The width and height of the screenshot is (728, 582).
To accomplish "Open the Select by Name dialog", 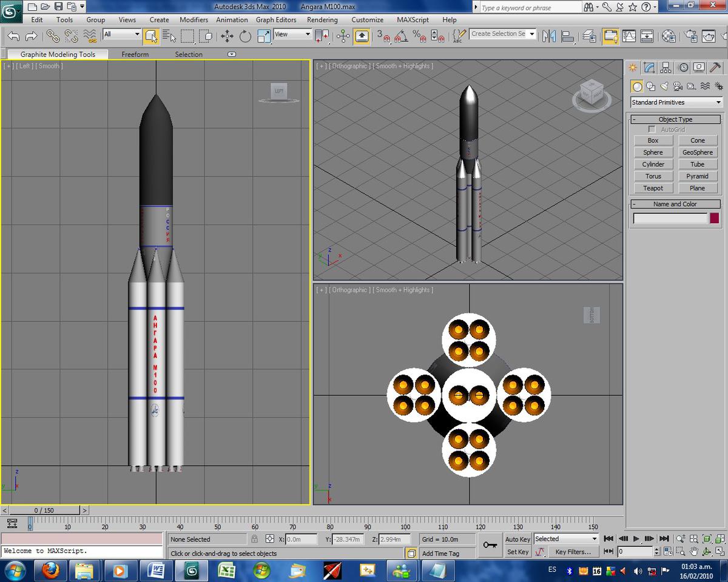I will [169, 36].
